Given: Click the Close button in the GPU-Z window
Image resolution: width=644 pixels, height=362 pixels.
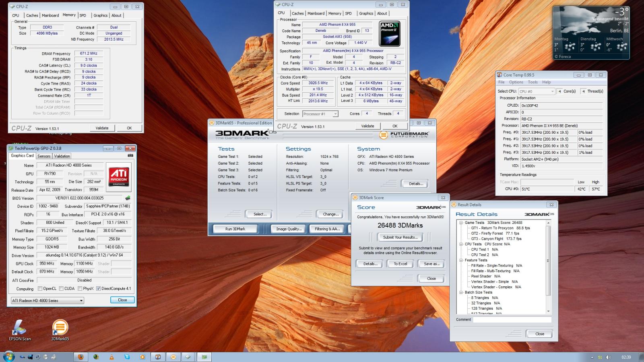Looking at the screenshot, I should [122, 300].
